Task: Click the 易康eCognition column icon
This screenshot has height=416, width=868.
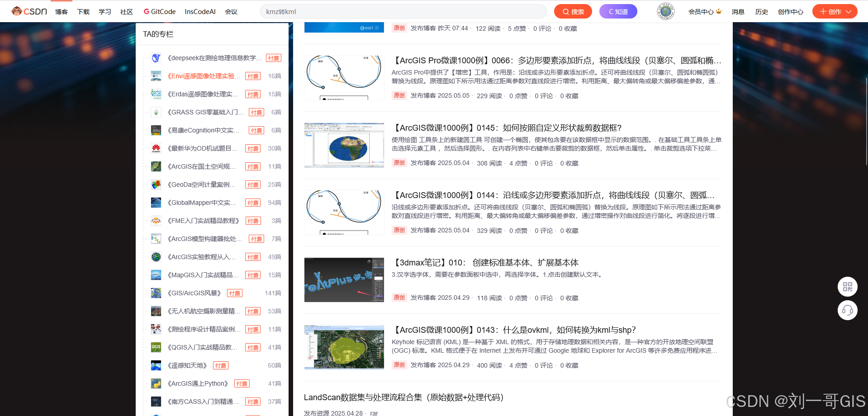Action: click(156, 130)
